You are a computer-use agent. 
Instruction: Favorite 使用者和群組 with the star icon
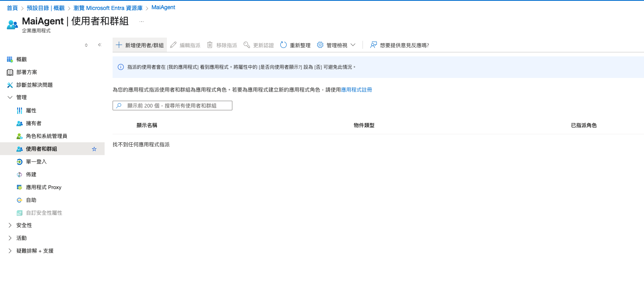pyautogui.click(x=94, y=149)
